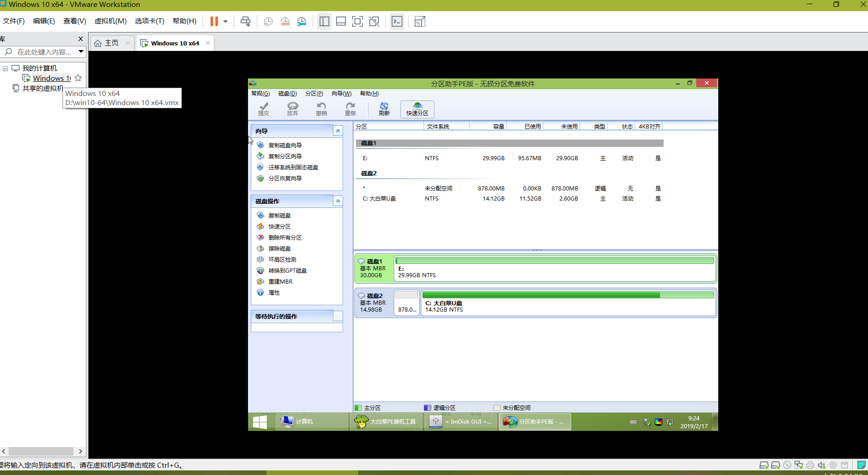
Task: Click the sound card status icon
Action: pos(822,465)
